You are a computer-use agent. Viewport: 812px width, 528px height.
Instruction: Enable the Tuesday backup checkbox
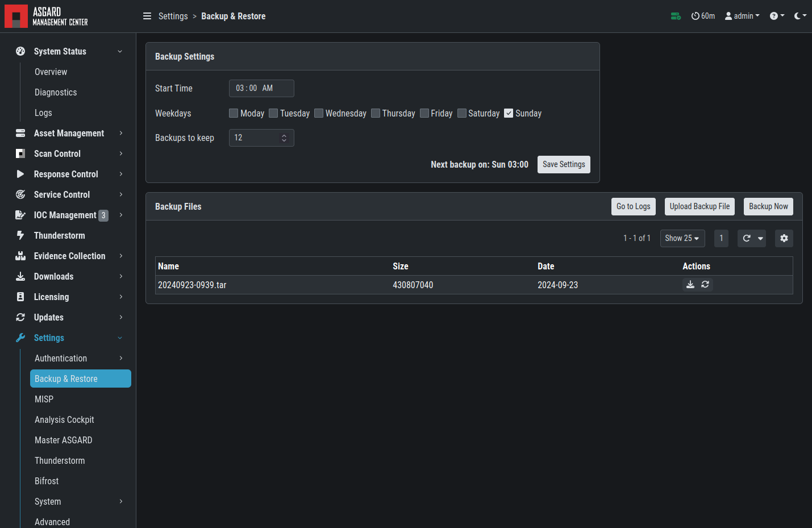coord(273,113)
